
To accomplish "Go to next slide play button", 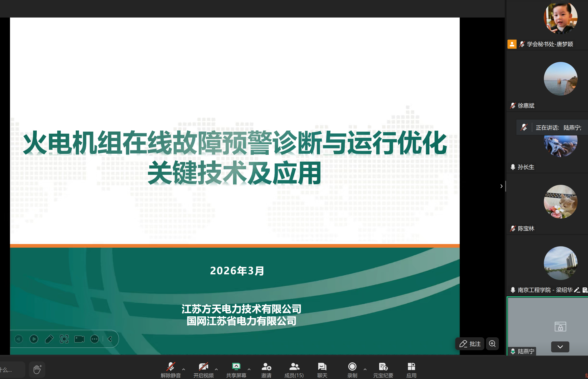I will pos(34,339).
